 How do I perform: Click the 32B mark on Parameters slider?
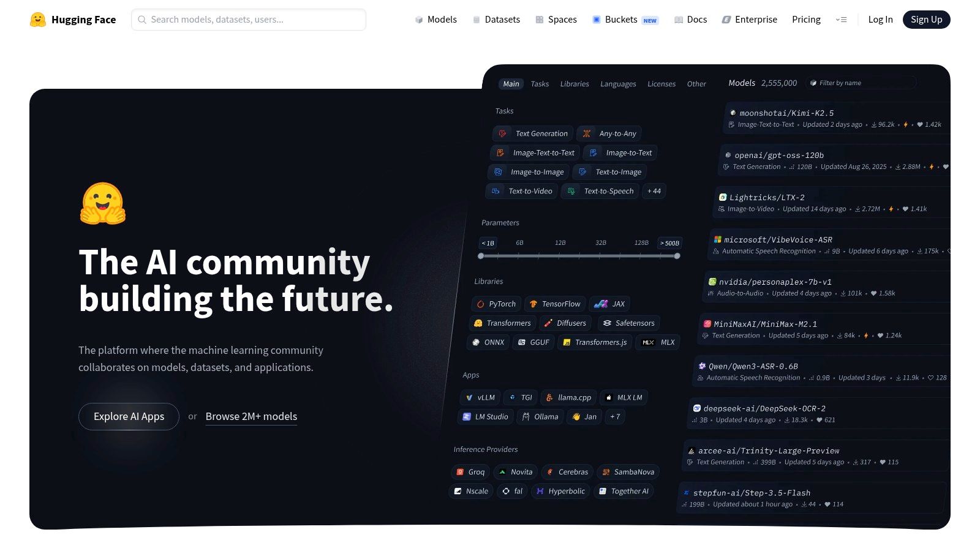point(601,243)
